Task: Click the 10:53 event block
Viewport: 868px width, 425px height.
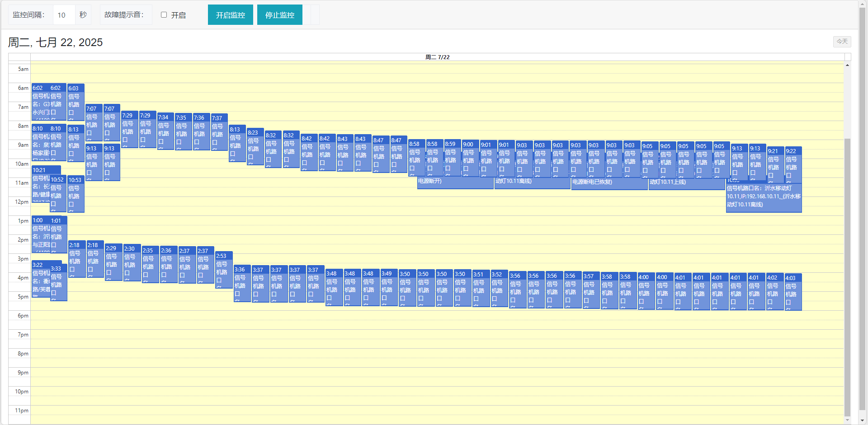Action: pyautogui.click(x=75, y=193)
